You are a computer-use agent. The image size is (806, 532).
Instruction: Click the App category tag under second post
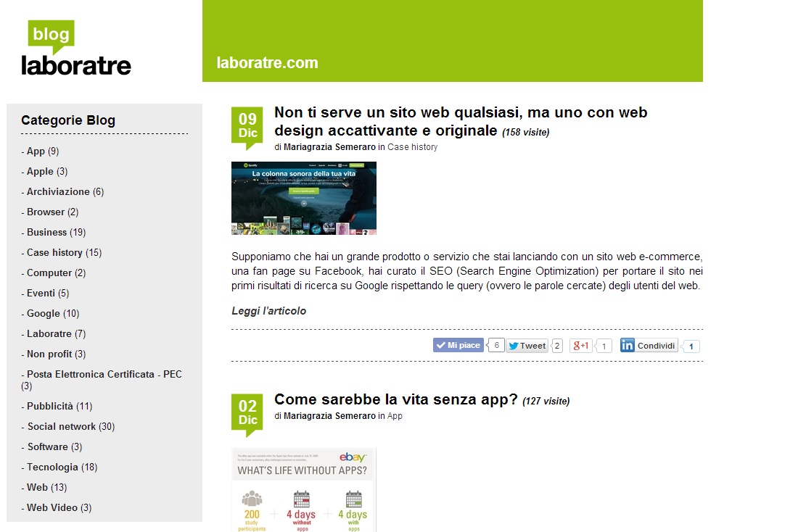[395, 416]
